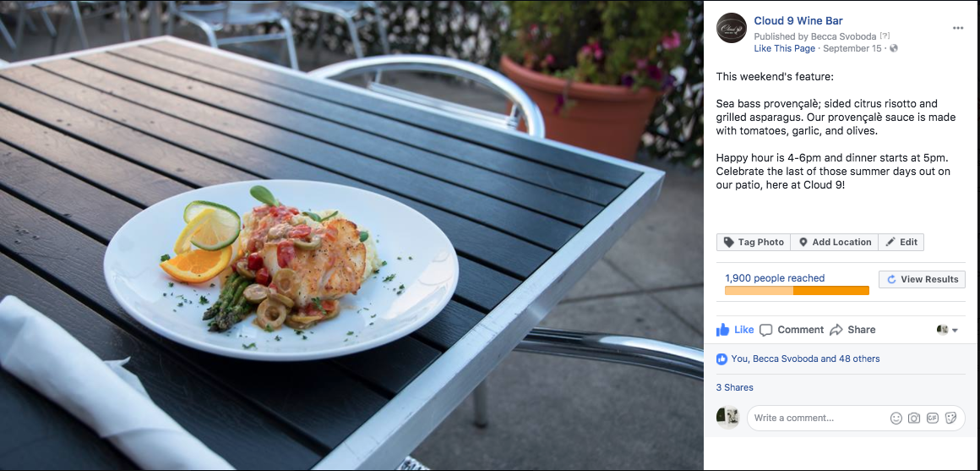The height and width of the screenshot is (471, 980).
Task: Click the Tag Photo button
Action: tap(754, 242)
